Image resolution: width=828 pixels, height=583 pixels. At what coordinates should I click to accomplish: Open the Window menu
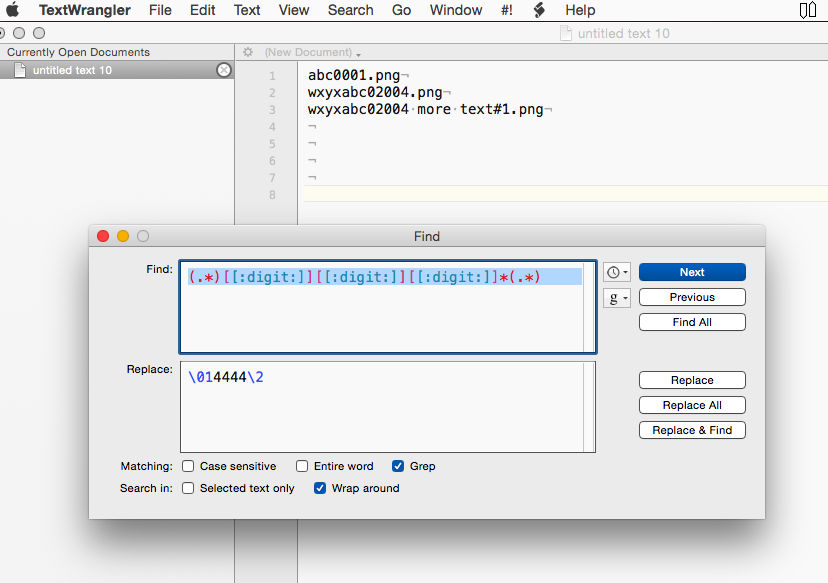[x=456, y=10]
